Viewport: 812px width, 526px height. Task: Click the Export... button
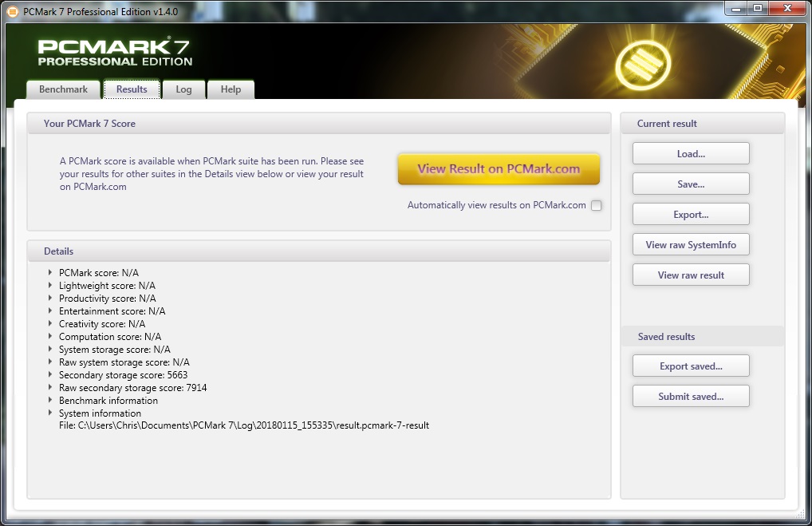691,214
